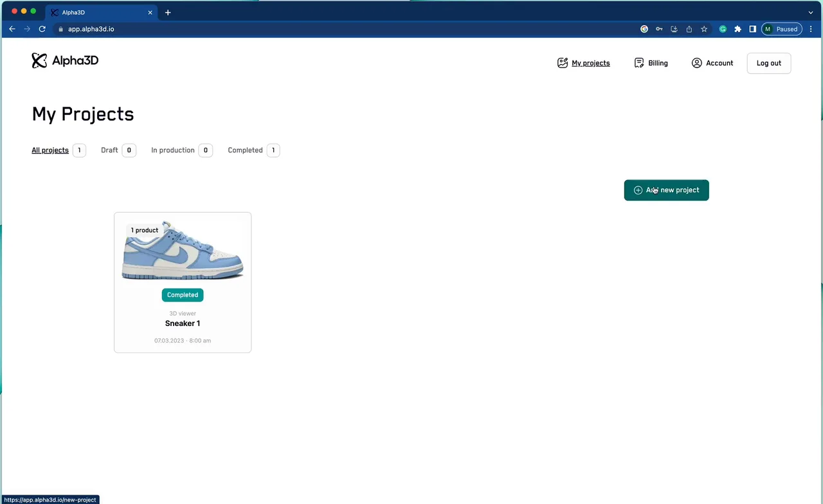Screen dimensions: 823x504
Task: Click the date '07.03.2023 · 8:00 am'
Action: (183, 341)
